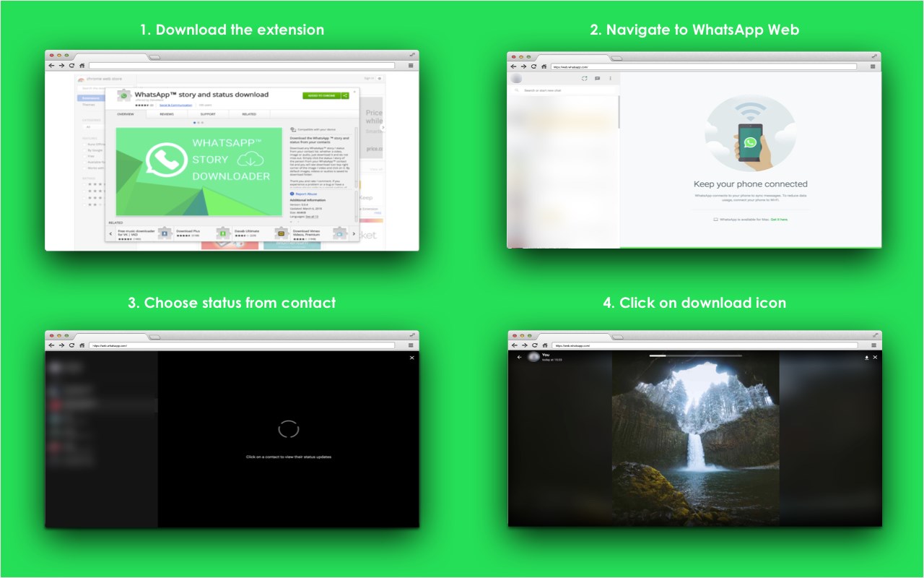
Task: Open the hamburger menu in step 4 browser
Action: 873,346
